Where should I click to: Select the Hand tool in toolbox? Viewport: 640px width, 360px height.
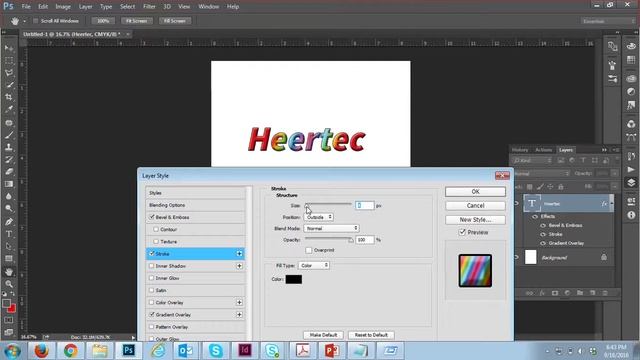9,271
